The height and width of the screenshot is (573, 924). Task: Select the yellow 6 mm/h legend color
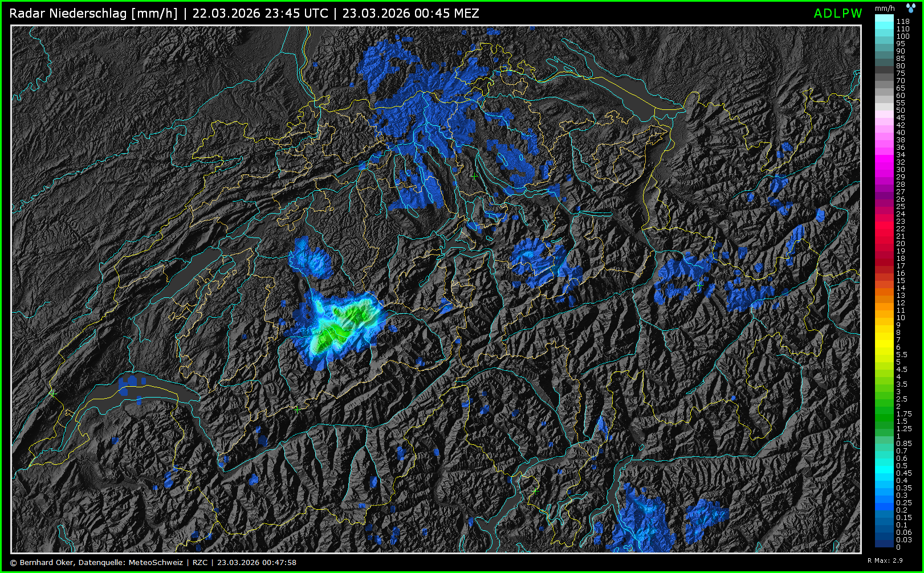884,347
